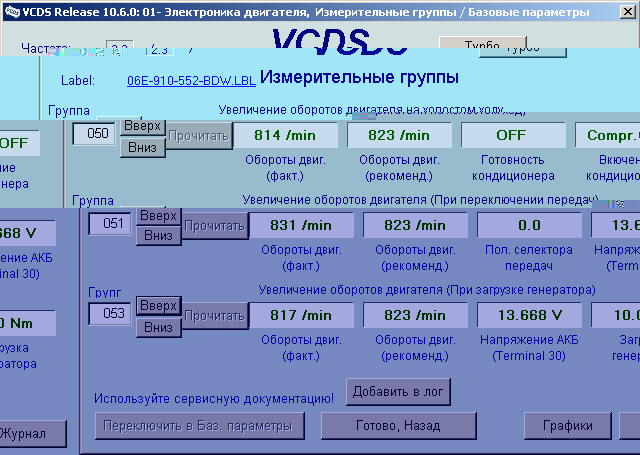Click the group 051 number field
Image resolution: width=640 pixels, height=455 pixels.
pos(110,224)
